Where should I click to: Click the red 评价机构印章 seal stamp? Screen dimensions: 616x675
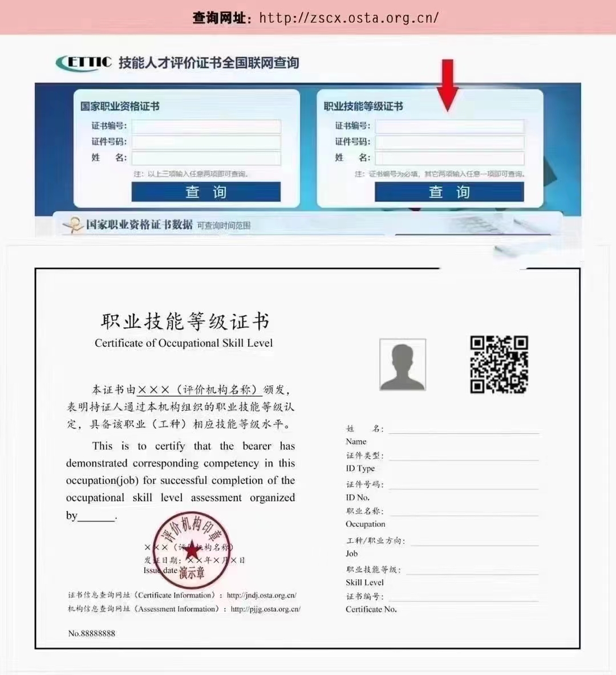click(x=192, y=550)
